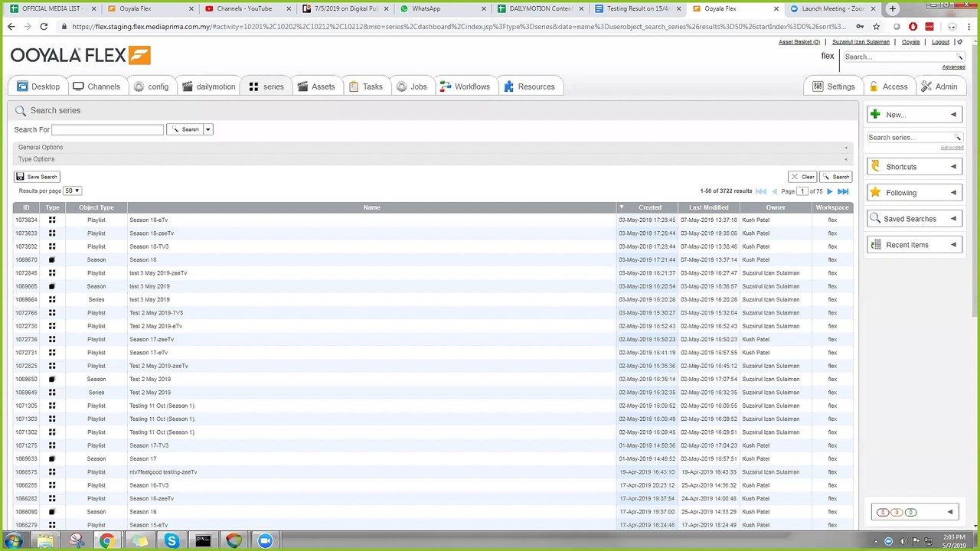Open the dailymotion tab
The width and height of the screenshot is (980, 551).
coord(208,86)
